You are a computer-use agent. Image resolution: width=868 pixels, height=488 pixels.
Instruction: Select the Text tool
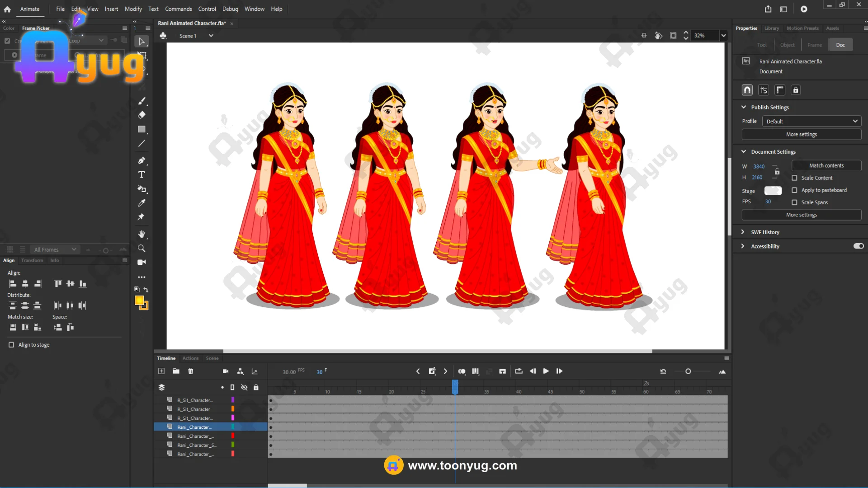pyautogui.click(x=142, y=175)
